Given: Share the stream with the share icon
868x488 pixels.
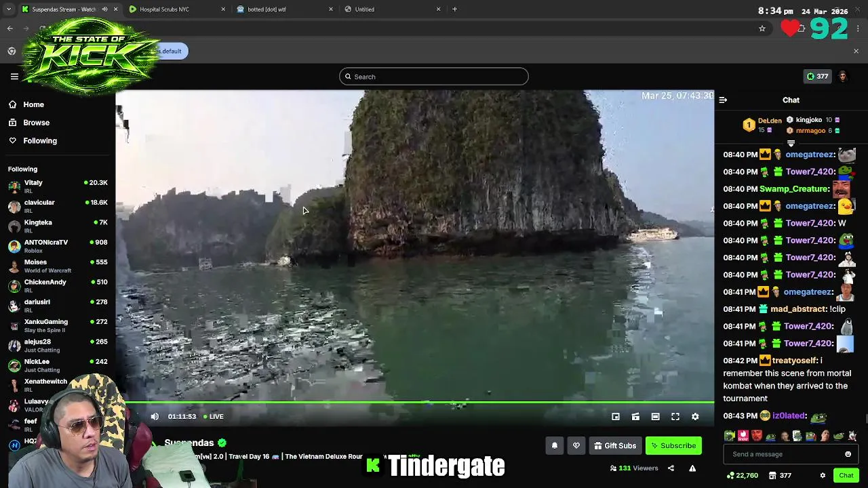Looking at the screenshot, I should click(671, 468).
